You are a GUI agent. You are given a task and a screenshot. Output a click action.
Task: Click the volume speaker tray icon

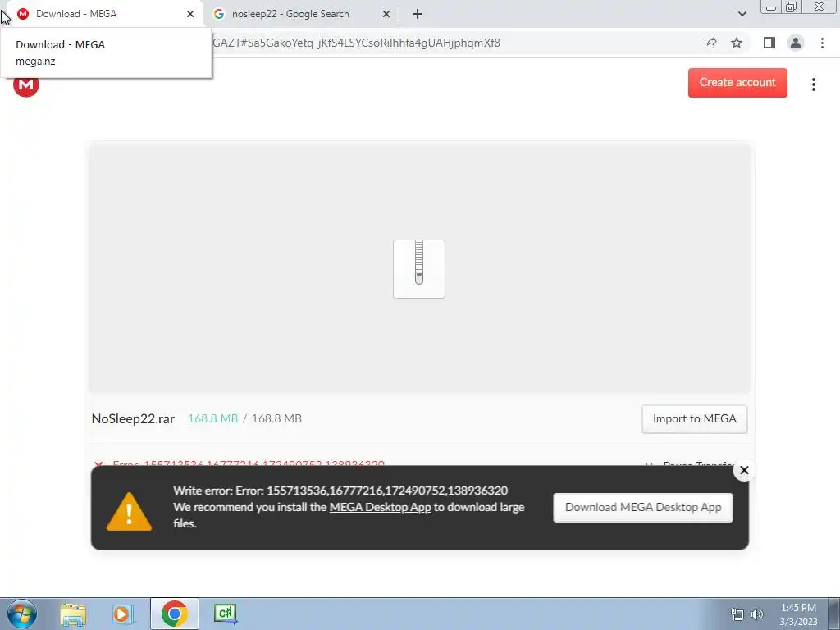(757, 614)
